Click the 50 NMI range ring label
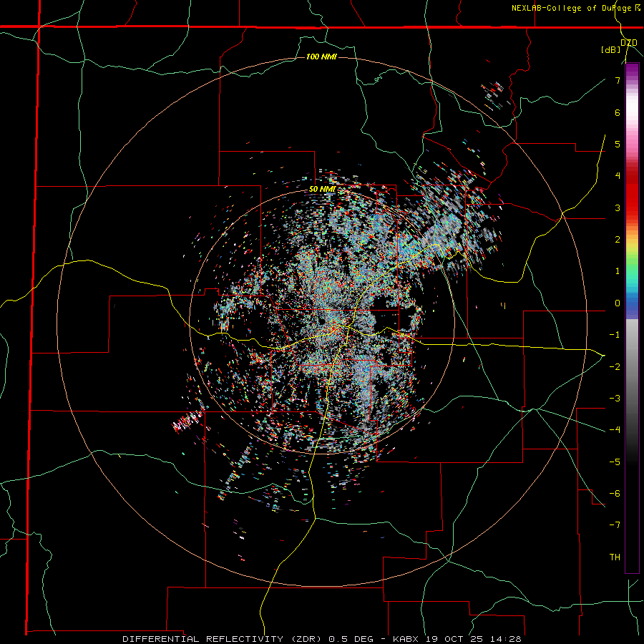Viewport: 644px width, 644px height. click(323, 190)
